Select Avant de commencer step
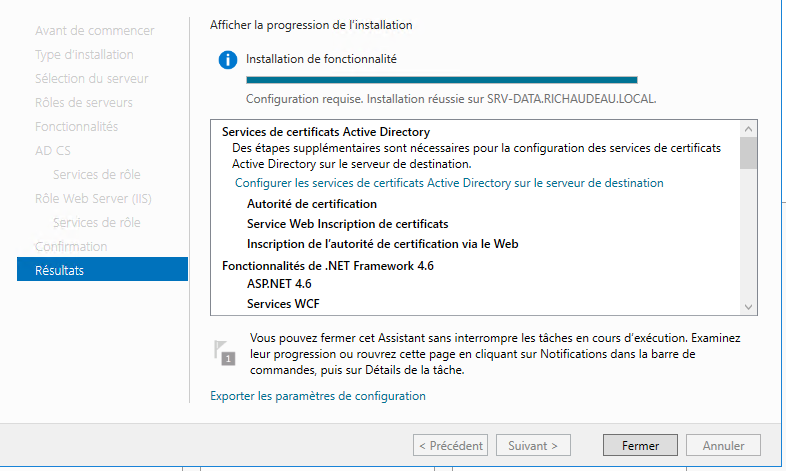Image resolution: width=786 pixels, height=471 pixels. 95,31
